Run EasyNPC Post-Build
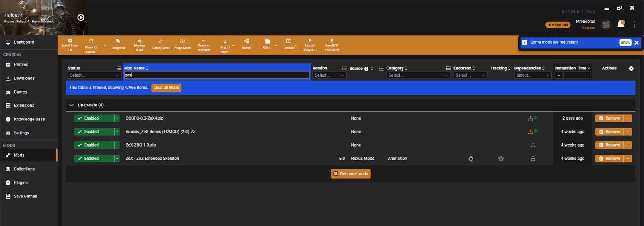 (x=331, y=45)
